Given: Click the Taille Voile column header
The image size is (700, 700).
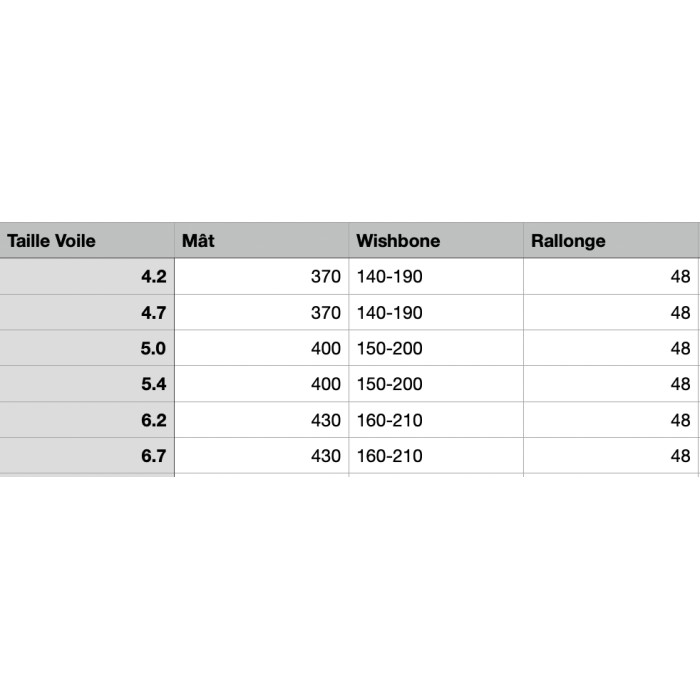Looking at the screenshot, I should point(86,241).
